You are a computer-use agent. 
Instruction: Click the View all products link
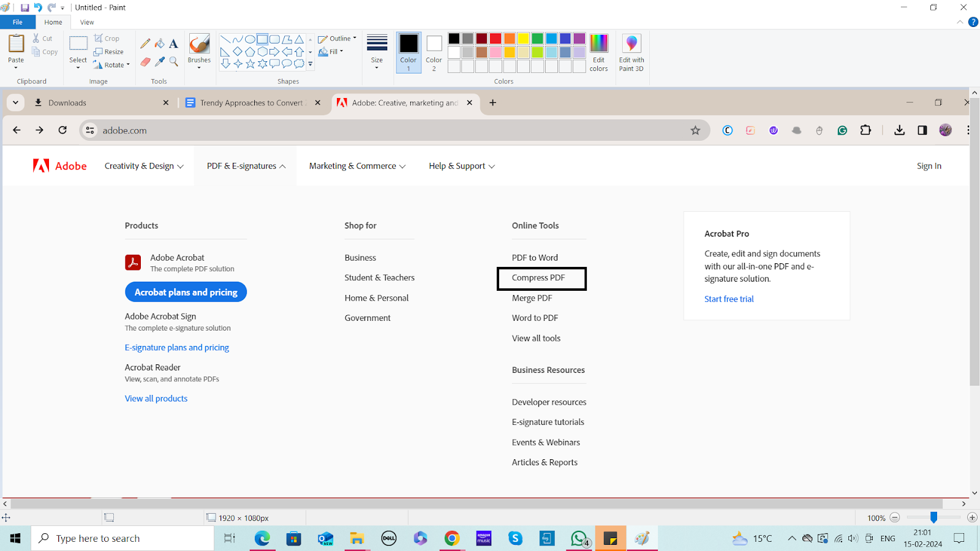click(156, 399)
